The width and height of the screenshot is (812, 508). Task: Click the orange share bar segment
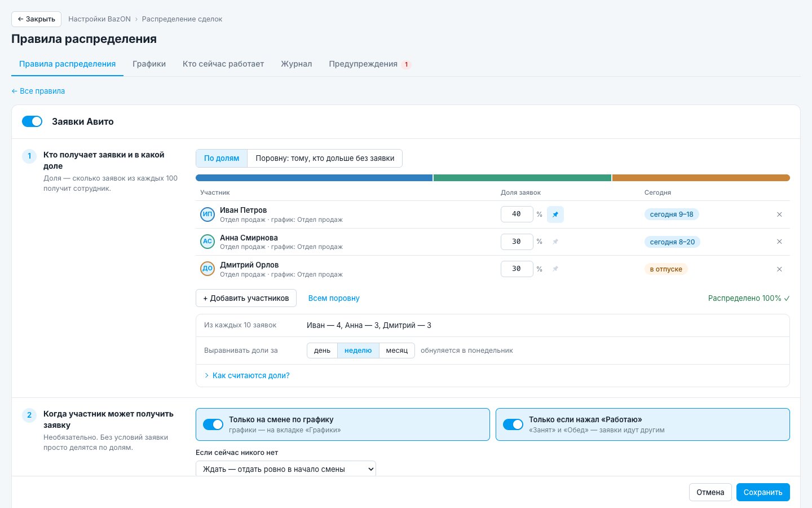[701, 178]
